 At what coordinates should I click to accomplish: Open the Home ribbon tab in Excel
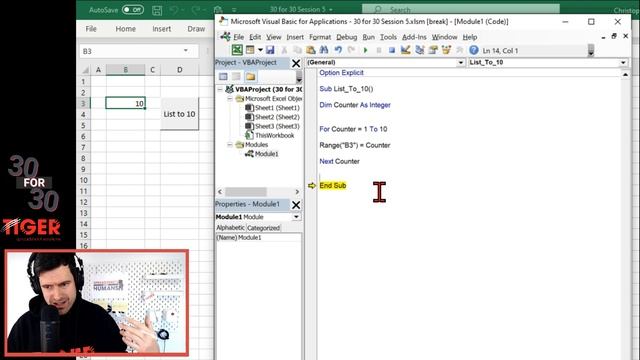click(125, 29)
